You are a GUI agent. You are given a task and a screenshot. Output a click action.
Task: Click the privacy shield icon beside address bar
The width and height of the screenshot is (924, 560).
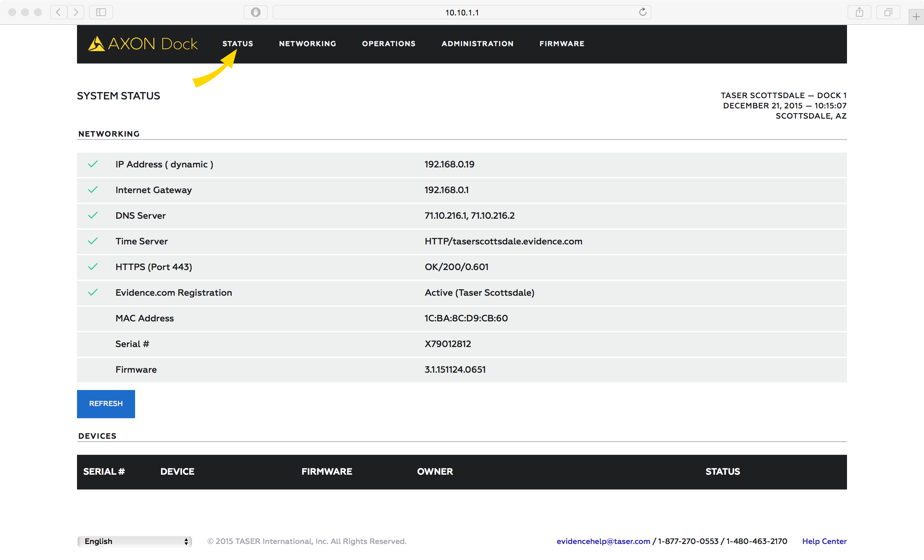point(256,13)
